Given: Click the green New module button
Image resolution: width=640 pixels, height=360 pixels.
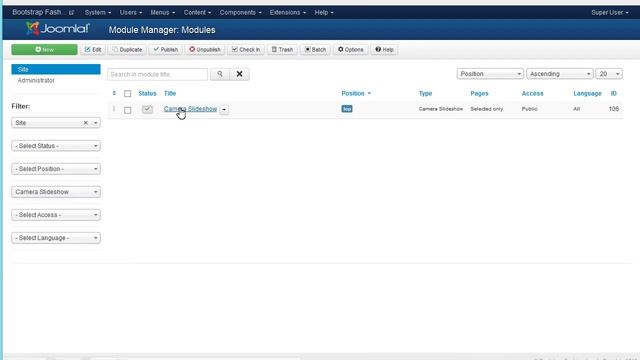Looking at the screenshot, I should click(x=44, y=49).
